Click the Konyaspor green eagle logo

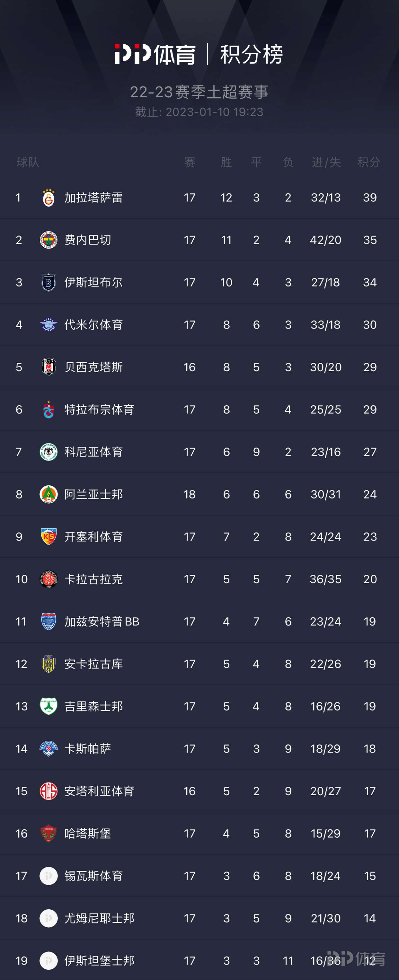[49, 452]
